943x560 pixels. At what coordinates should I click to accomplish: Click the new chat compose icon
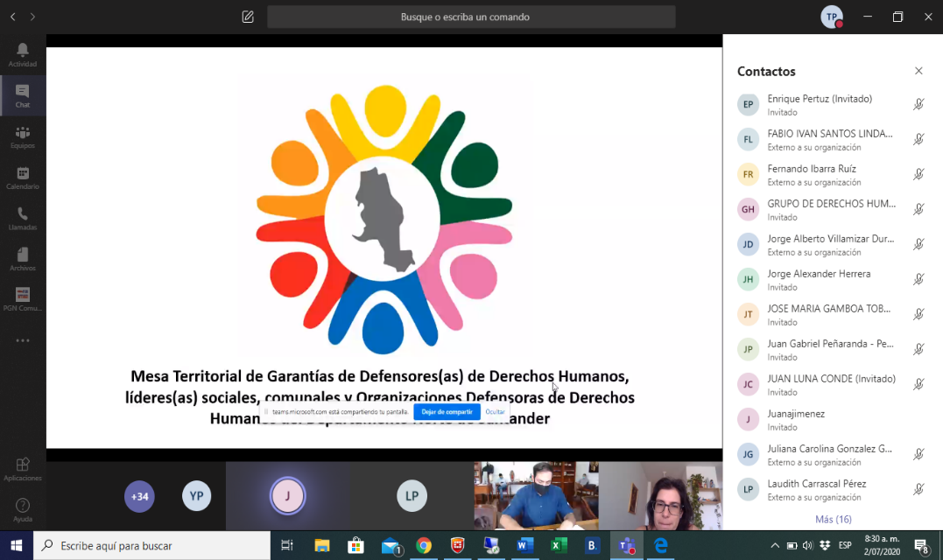pos(248,17)
